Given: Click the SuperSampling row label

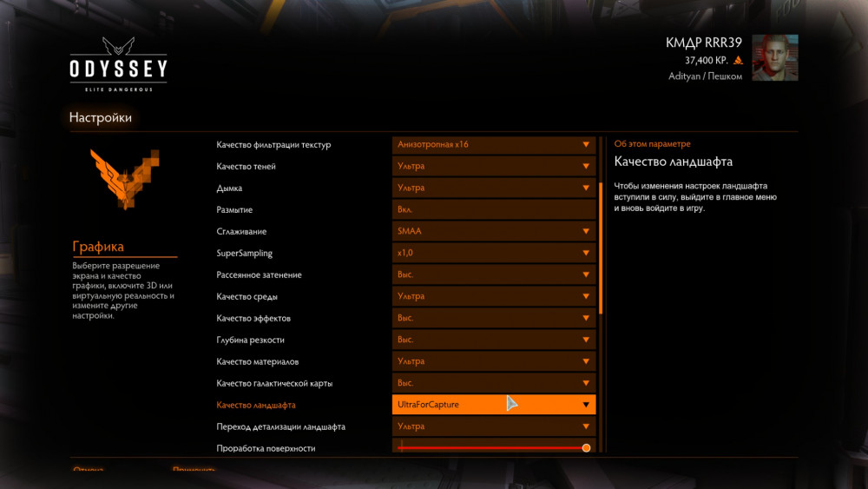Looking at the screenshot, I should 244,253.
